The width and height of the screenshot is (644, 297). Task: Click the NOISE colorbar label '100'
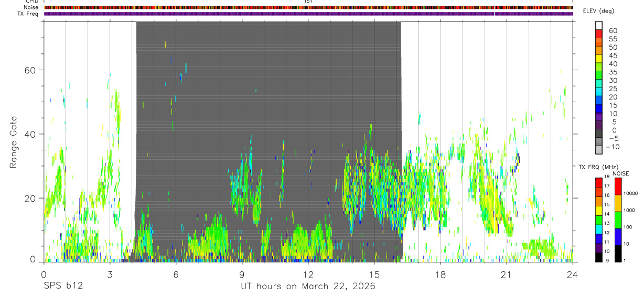click(628, 227)
